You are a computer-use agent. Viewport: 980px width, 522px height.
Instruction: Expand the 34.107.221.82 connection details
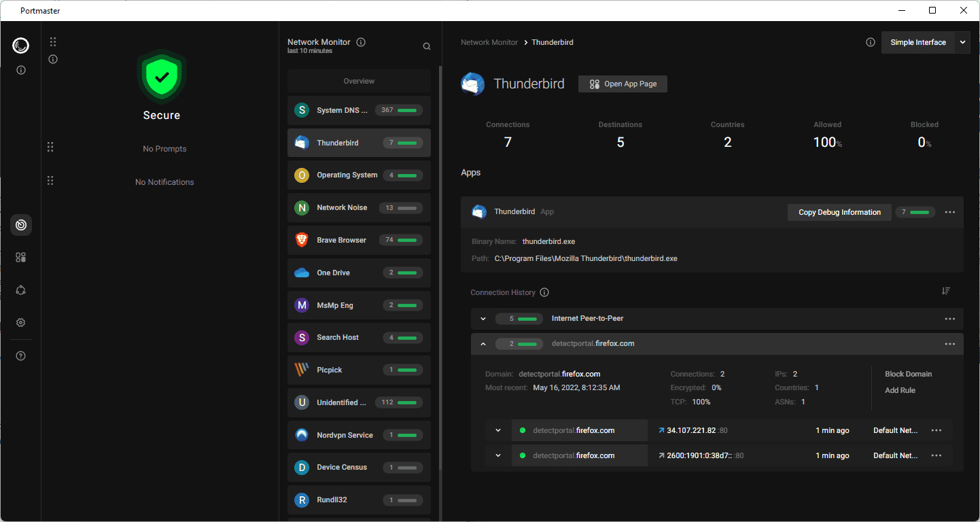click(498, 430)
